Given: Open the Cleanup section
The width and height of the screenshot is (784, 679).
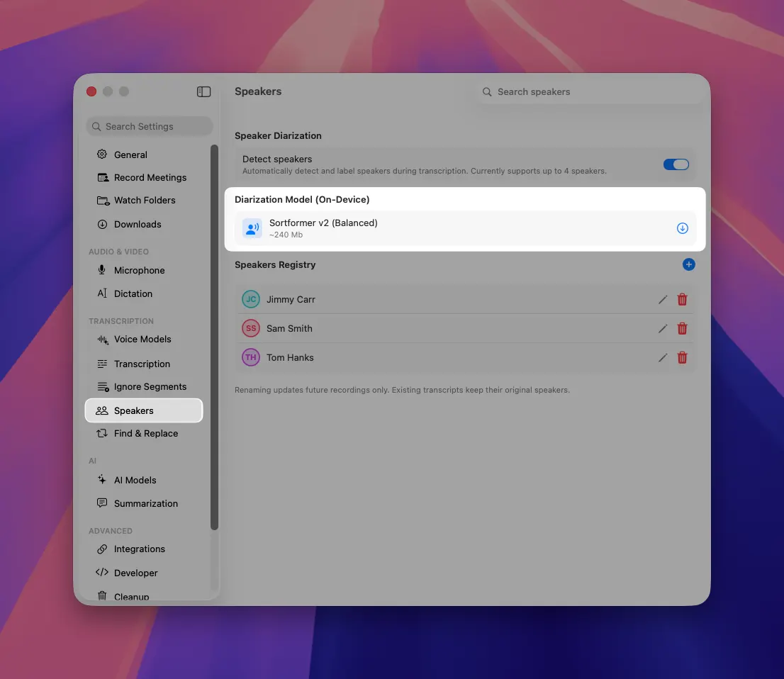Looking at the screenshot, I should (x=144, y=596).
